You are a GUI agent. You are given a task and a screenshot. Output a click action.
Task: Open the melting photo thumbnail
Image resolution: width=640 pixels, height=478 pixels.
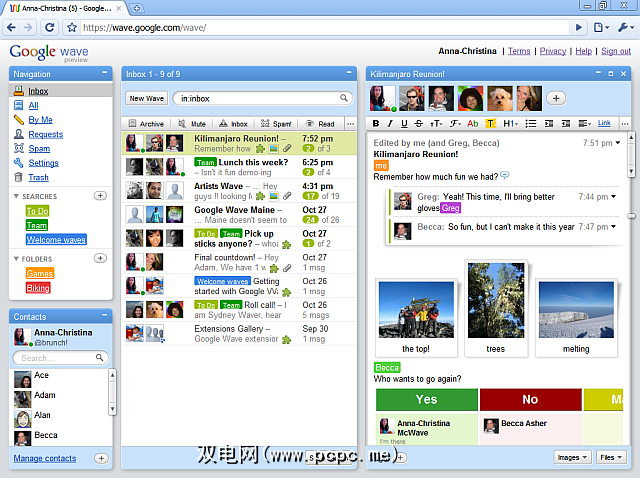point(576,309)
